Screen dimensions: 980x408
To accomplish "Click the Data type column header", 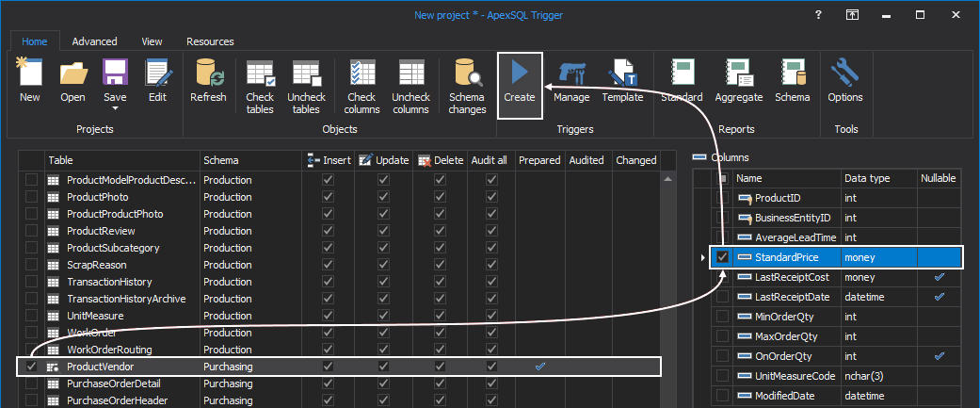I will click(878, 177).
